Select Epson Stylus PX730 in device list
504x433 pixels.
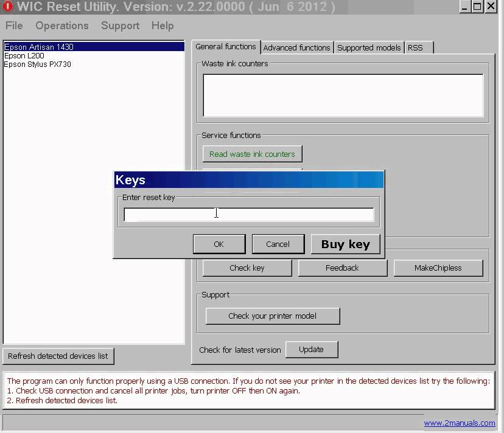pos(94,64)
